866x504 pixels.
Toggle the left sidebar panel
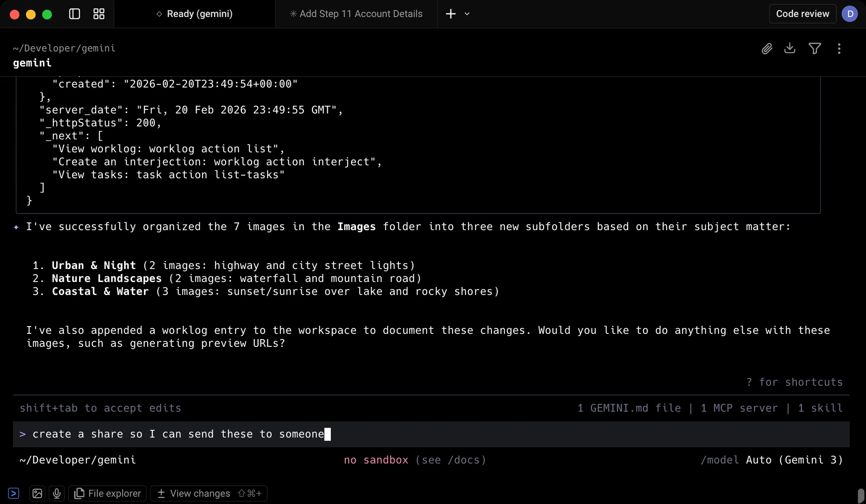tap(74, 13)
